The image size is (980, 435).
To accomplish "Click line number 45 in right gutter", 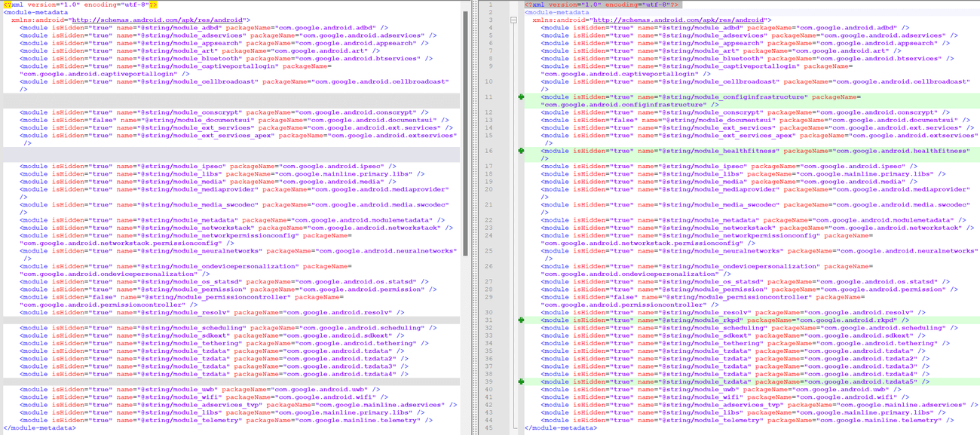I will [488, 428].
